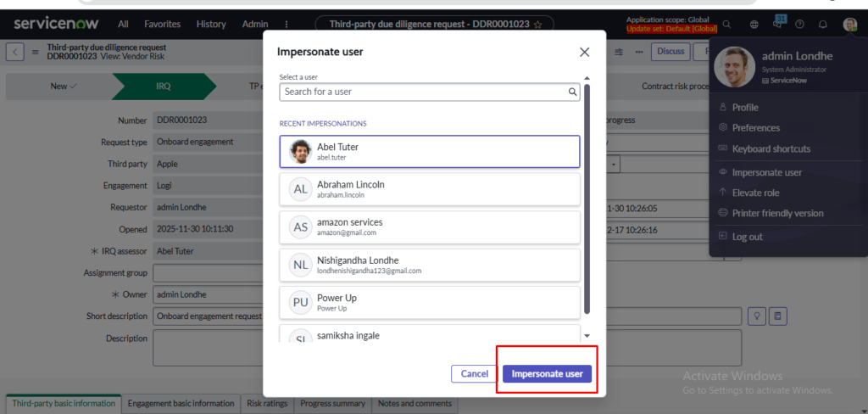Screen dimensions: 868x414
Task: Click the search magnifier in user search box
Action: (573, 92)
